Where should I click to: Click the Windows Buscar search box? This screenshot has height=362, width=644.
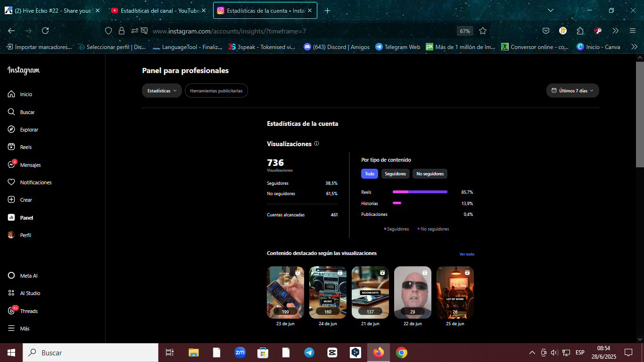91,353
